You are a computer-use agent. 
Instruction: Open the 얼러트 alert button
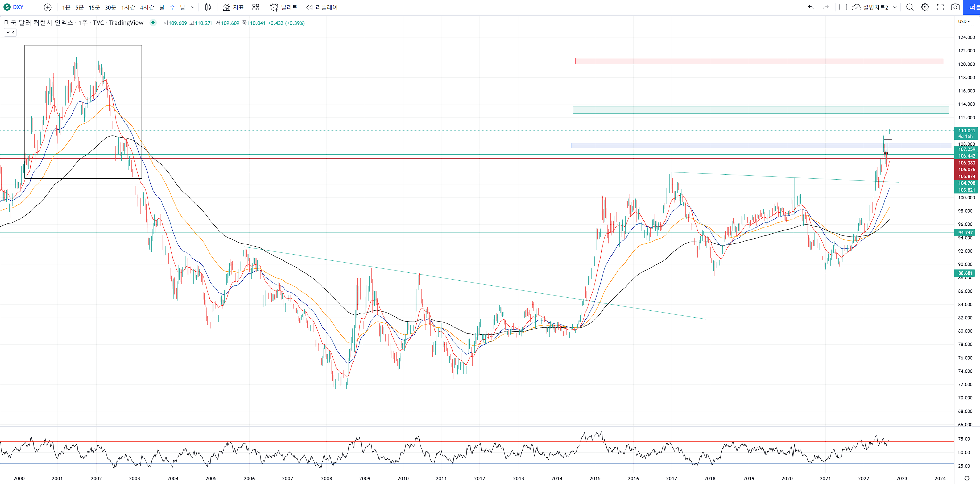pyautogui.click(x=284, y=7)
